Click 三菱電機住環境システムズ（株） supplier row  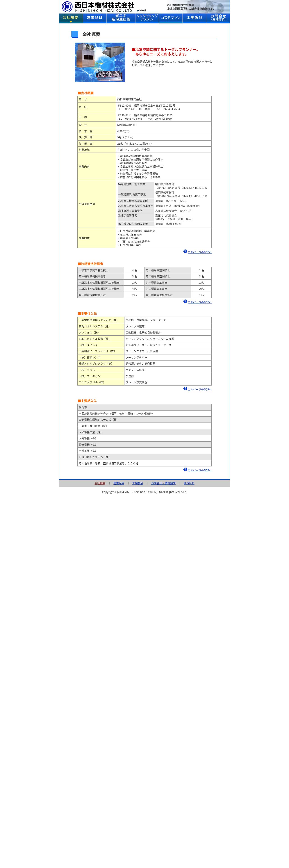[x=101, y=320]
